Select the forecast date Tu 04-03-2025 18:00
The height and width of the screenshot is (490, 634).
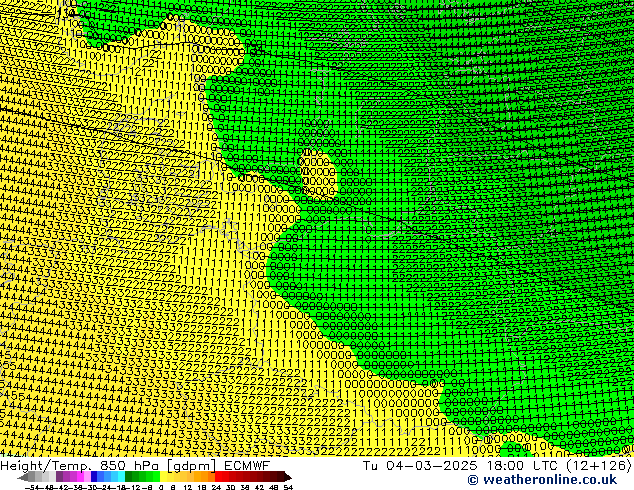pyautogui.click(x=444, y=466)
